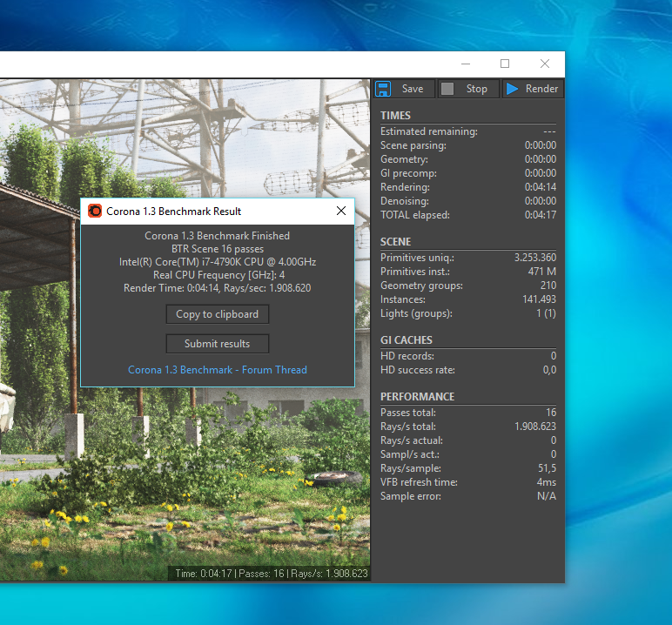672x625 pixels.
Task: Click the Estimated remaining label
Action: (x=429, y=131)
